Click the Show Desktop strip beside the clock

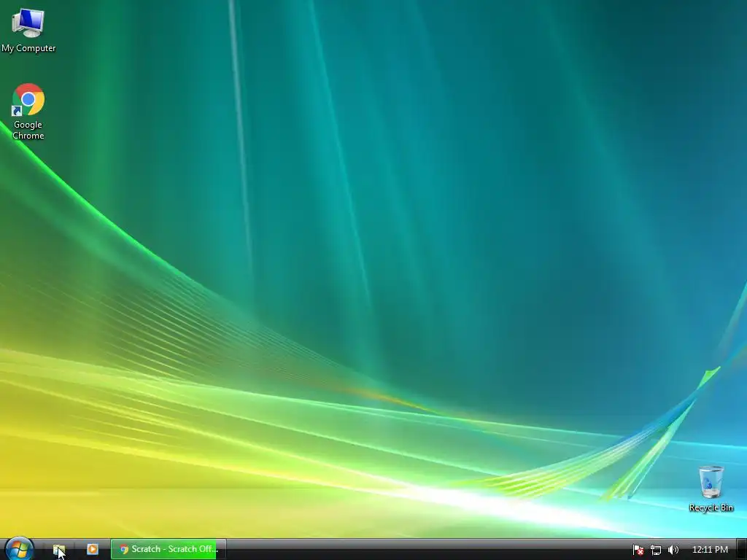pyautogui.click(x=741, y=549)
